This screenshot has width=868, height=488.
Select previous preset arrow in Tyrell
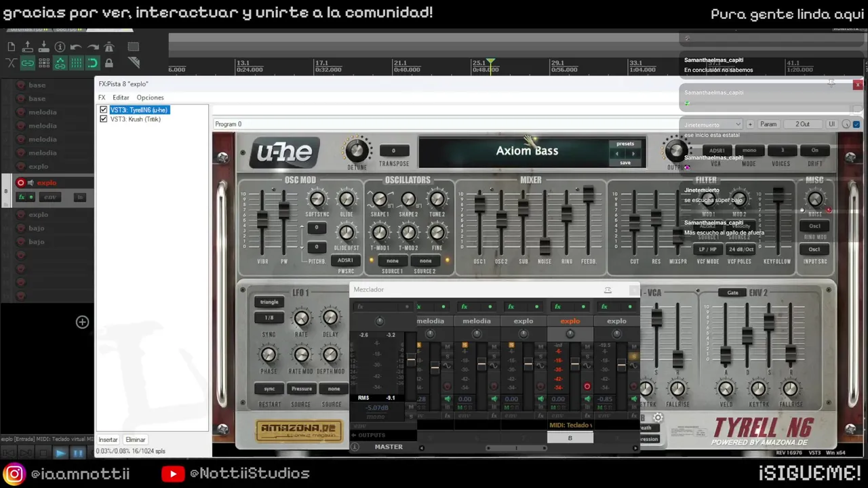click(x=616, y=154)
